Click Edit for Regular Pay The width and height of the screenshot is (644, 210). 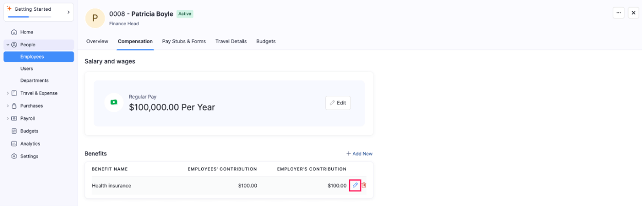(x=338, y=103)
